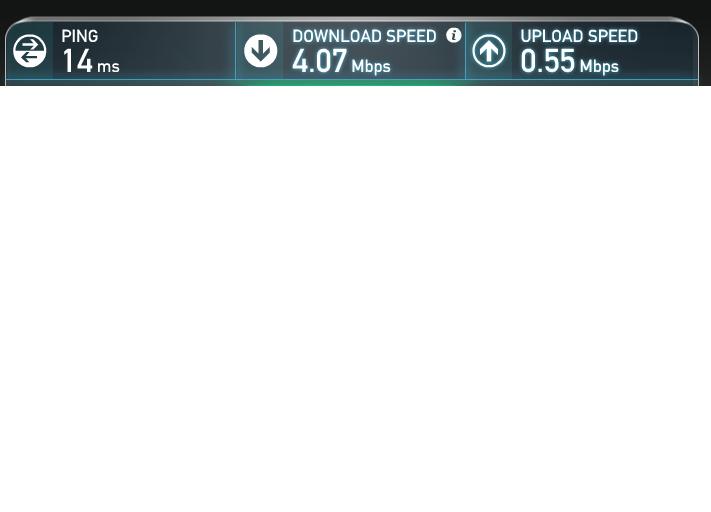The height and width of the screenshot is (512, 711).
Task: Click Mbps unit beside 0.55
Action: tap(599, 67)
